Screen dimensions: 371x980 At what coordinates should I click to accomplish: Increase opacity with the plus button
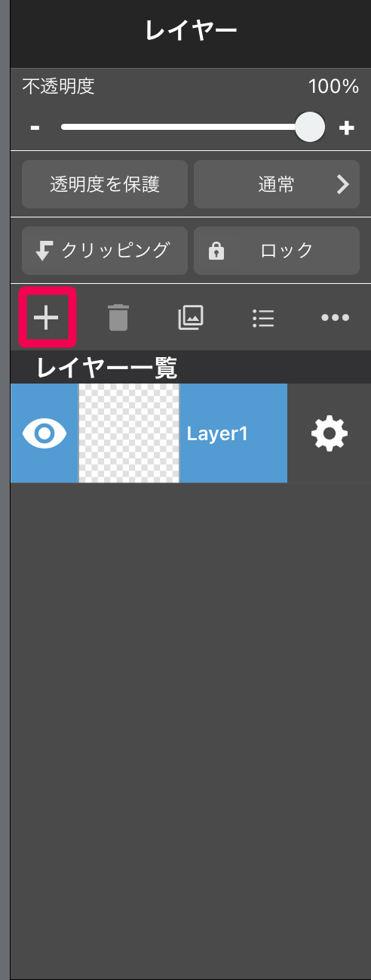click(347, 128)
